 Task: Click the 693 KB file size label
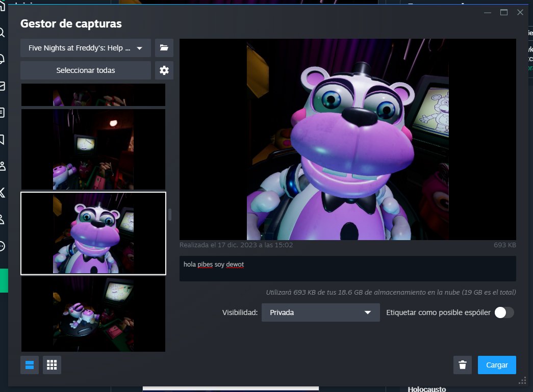coord(505,245)
